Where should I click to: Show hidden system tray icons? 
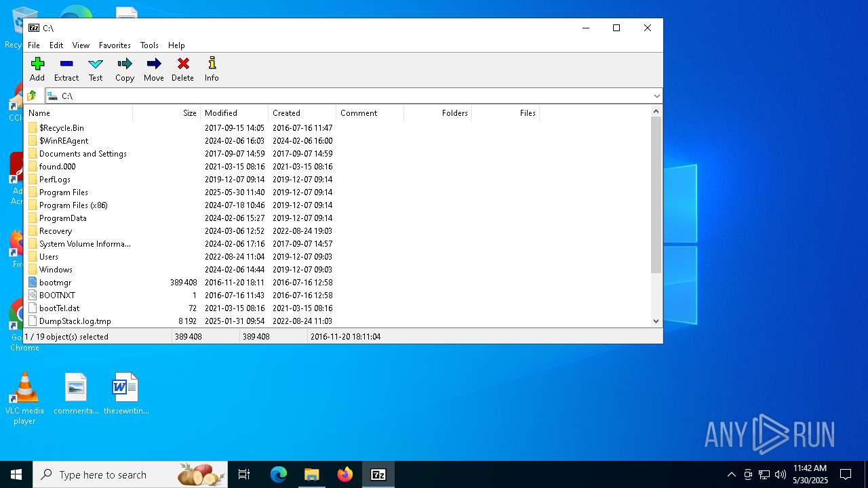point(731,474)
